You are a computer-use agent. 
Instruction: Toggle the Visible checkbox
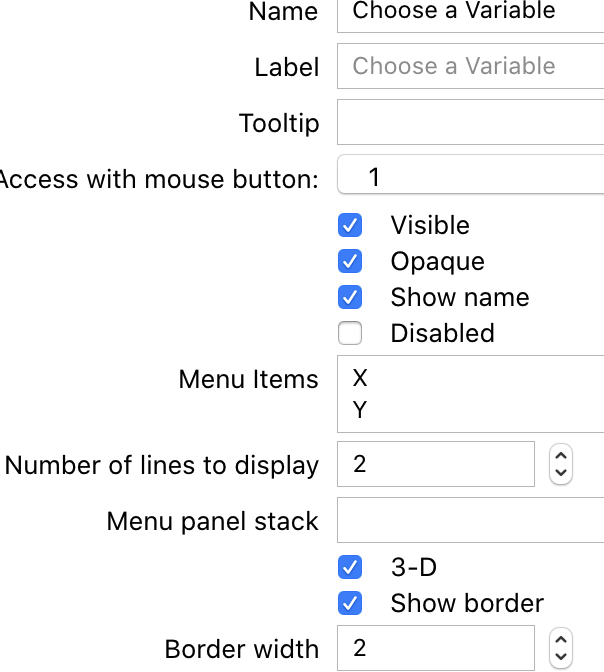(350, 225)
